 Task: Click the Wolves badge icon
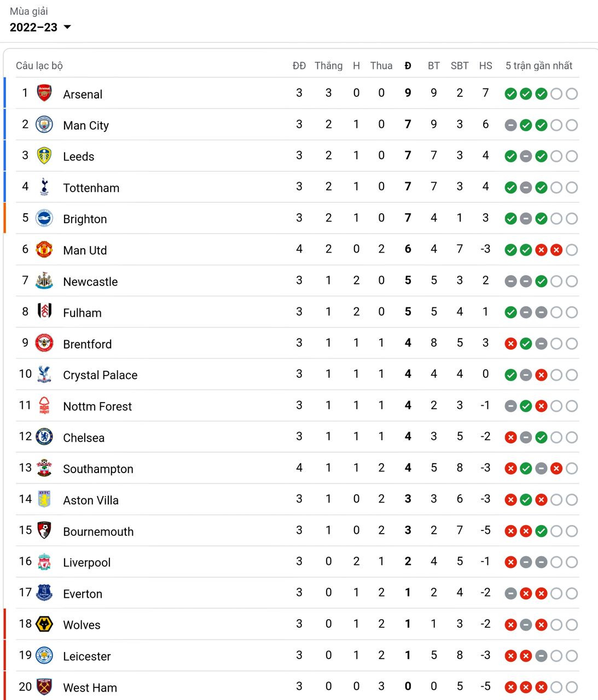[x=44, y=624]
